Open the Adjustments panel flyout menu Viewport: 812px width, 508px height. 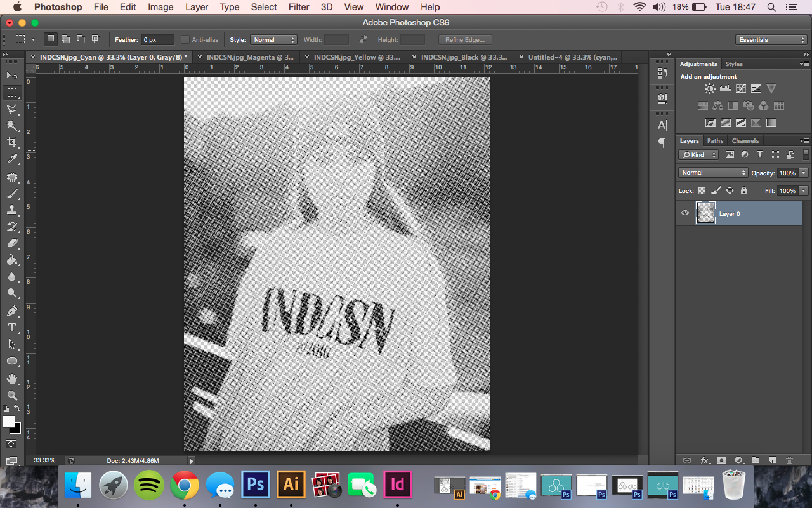tap(804, 64)
